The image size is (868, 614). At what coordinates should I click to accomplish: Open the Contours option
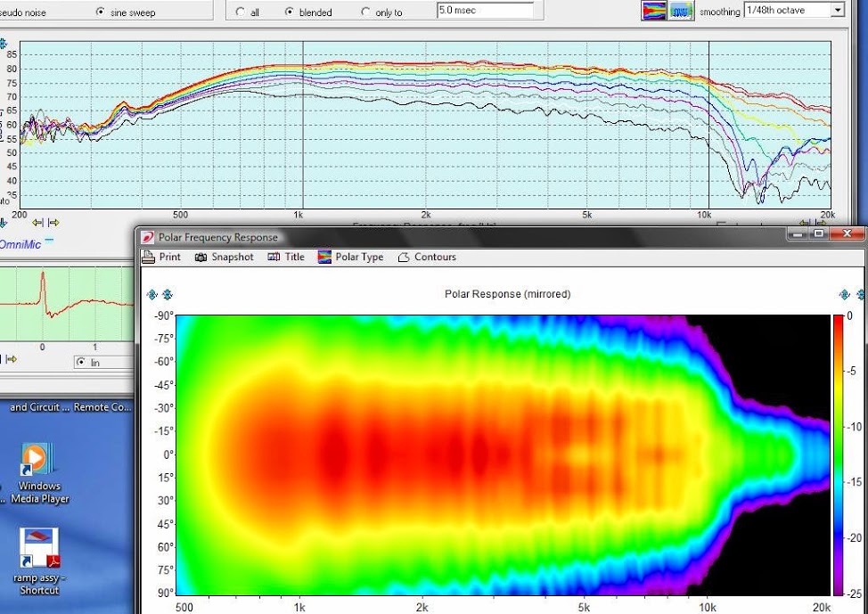(x=427, y=257)
